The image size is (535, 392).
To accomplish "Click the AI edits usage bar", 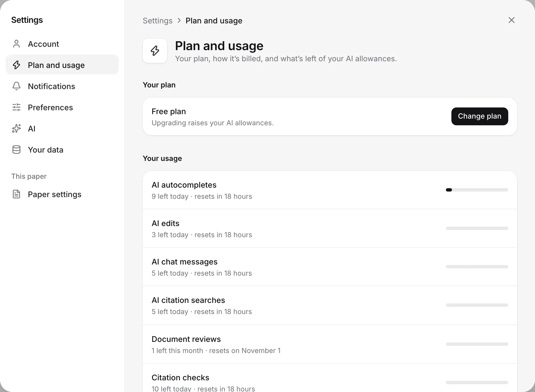I will point(477,228).
